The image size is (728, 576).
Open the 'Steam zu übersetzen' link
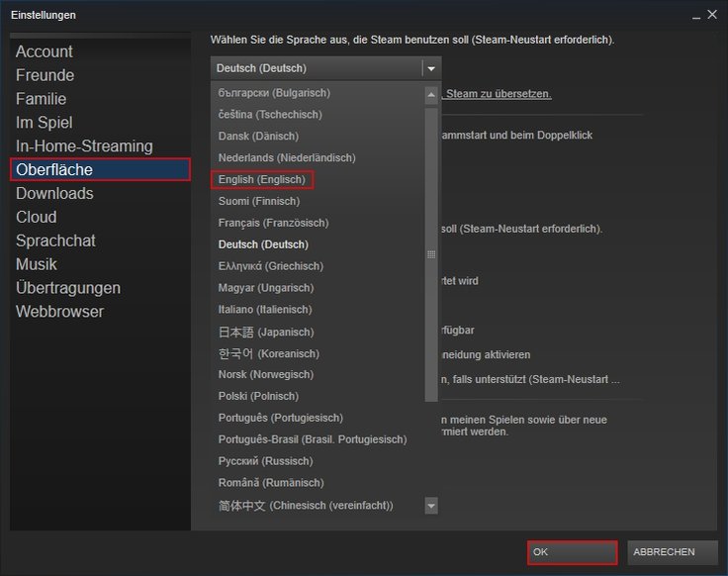point(497,94)
